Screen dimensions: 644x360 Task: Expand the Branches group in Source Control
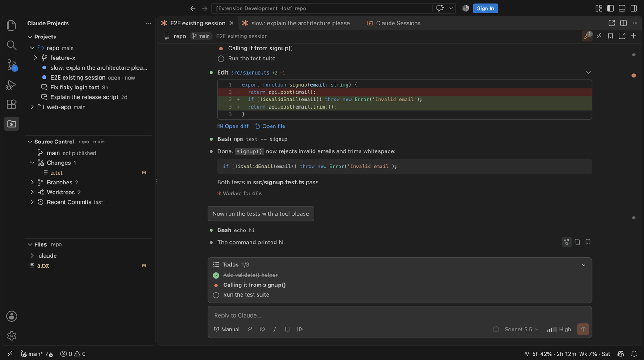tap(32, 183)
